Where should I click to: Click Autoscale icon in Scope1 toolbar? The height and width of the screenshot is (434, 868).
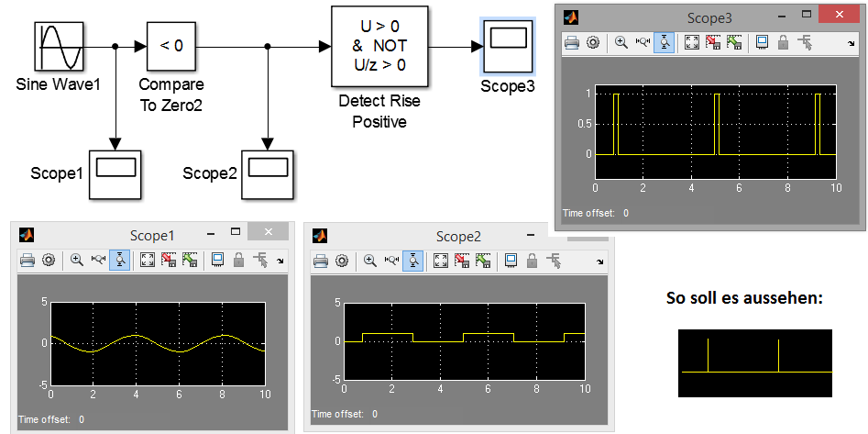pyautogui.click(x=148, y=261)
